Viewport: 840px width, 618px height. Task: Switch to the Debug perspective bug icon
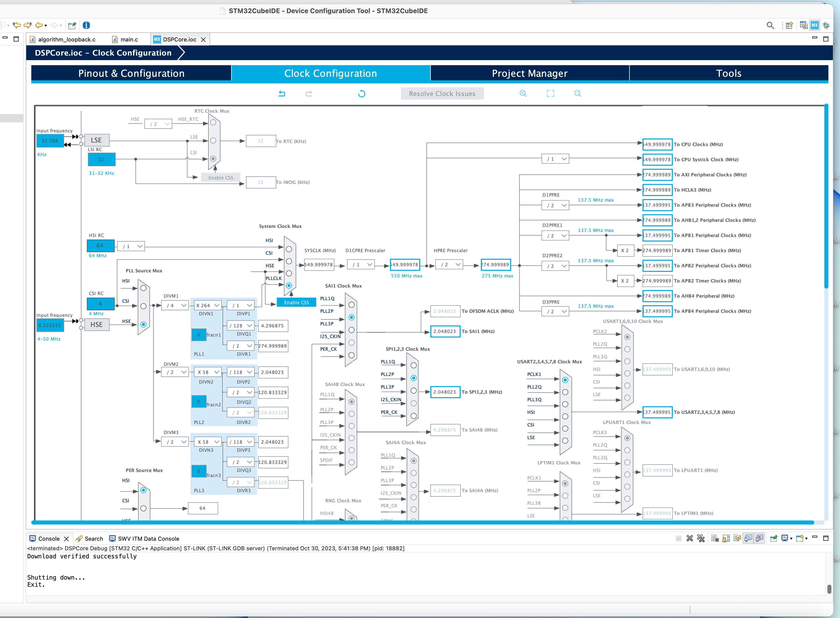pos(826,26)
